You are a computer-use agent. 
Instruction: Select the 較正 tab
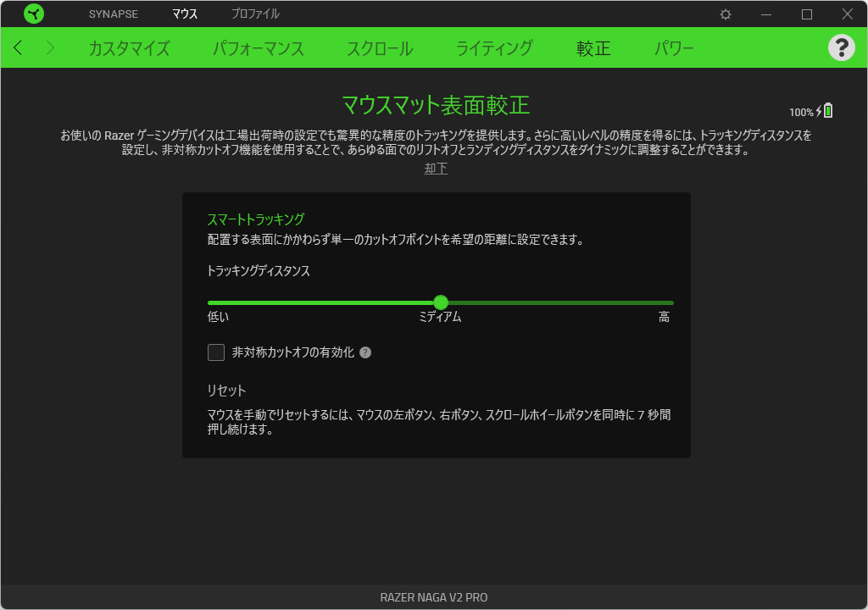coord(593,48)
